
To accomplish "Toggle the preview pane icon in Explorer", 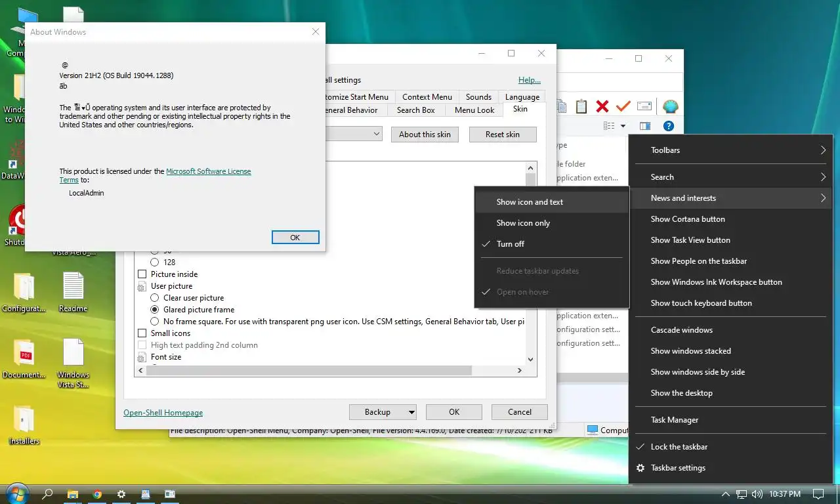I will (x=645, y=126).
